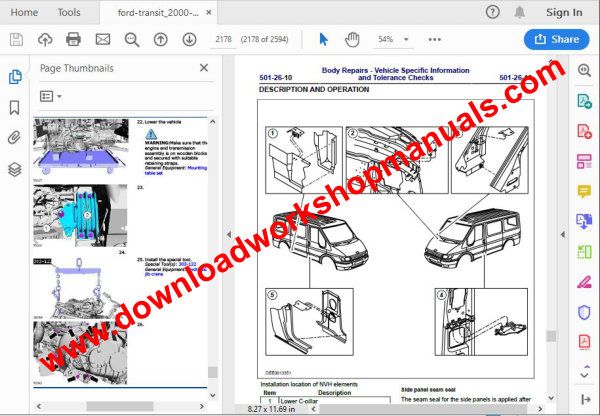Select the ford-transit_2000 document tab
Image resolution: width=600 pixels, height=416 pixels.
158,13
